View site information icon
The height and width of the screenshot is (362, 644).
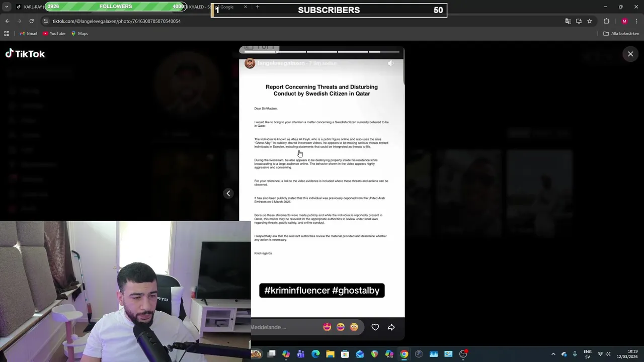pyautogui.click(x=46, y=21)
